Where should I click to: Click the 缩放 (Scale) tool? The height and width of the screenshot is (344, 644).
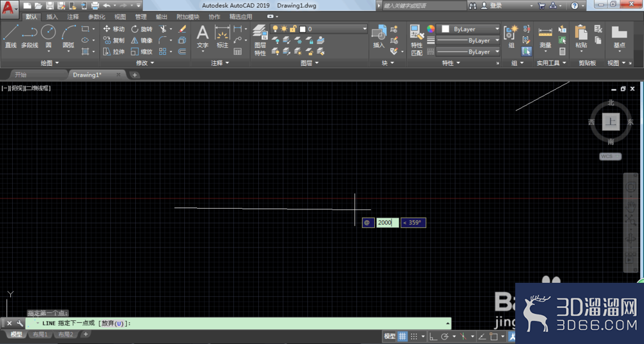click(142, 52)
